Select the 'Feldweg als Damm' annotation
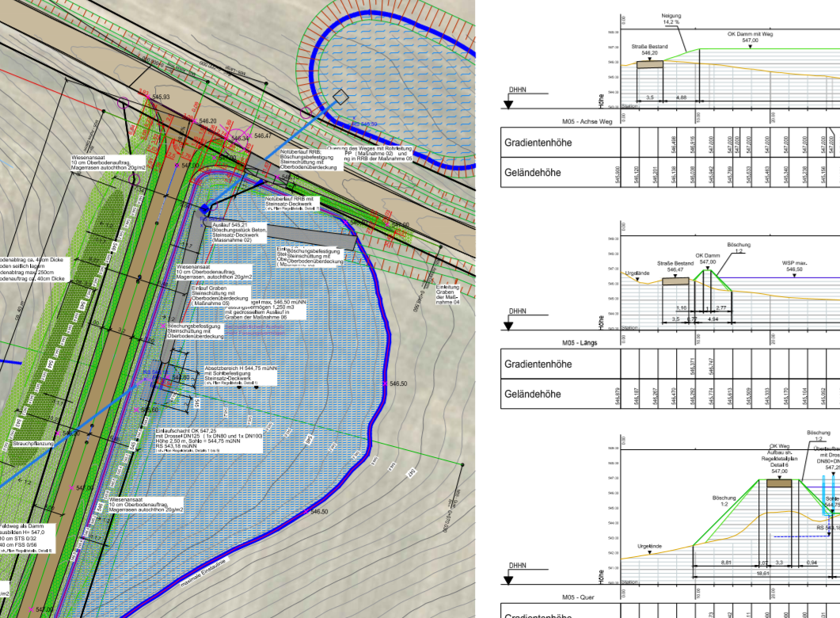This screenshot has width=840, height=618. click(x=27, y=538)
